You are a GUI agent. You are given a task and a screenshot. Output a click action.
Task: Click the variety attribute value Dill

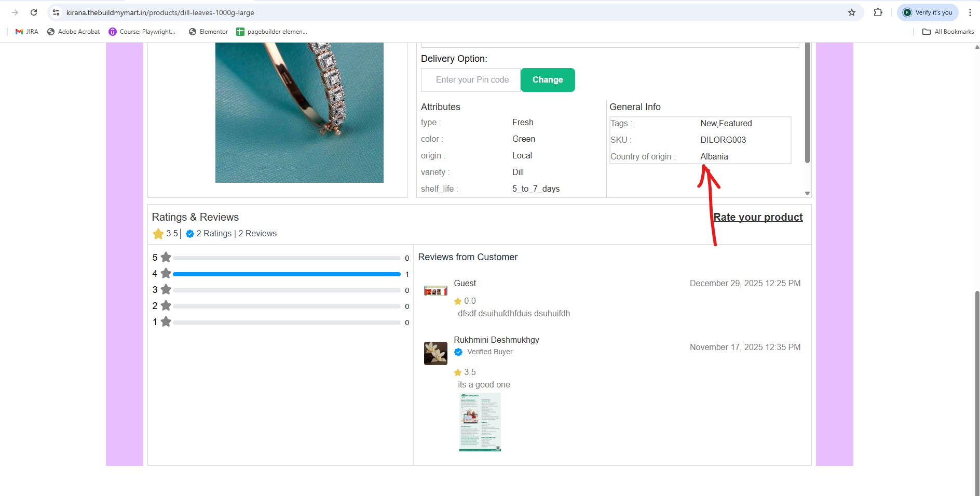[518, 172]
